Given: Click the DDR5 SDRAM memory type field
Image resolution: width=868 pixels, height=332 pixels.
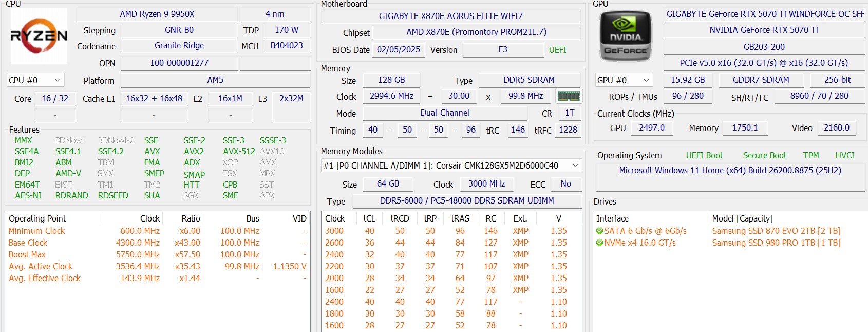Looking at the screenshot, I should click(529, 80).
